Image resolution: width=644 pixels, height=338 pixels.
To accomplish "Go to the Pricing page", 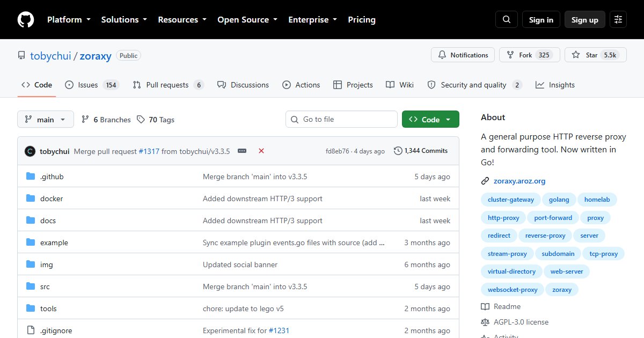I will pos(362,20).
